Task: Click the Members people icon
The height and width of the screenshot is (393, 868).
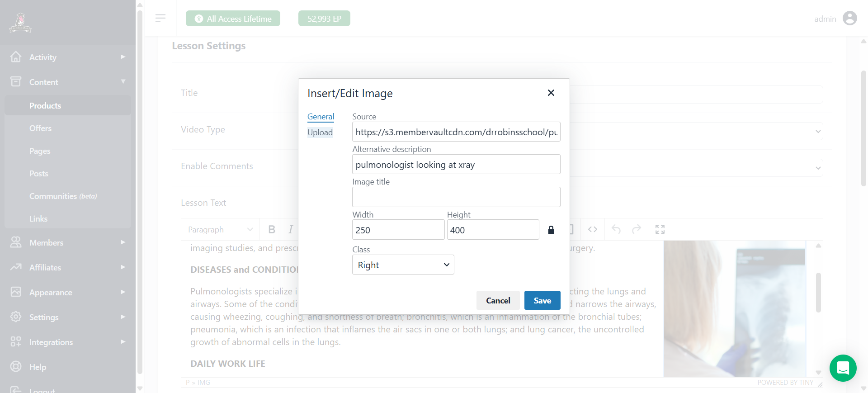Action: pos(16,242)
